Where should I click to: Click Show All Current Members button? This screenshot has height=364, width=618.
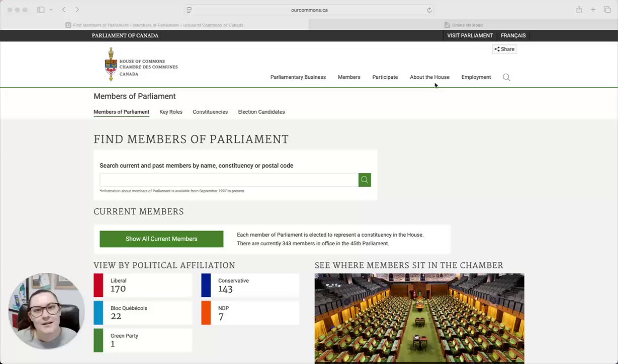pyautogui.click(x=161, y=239)
